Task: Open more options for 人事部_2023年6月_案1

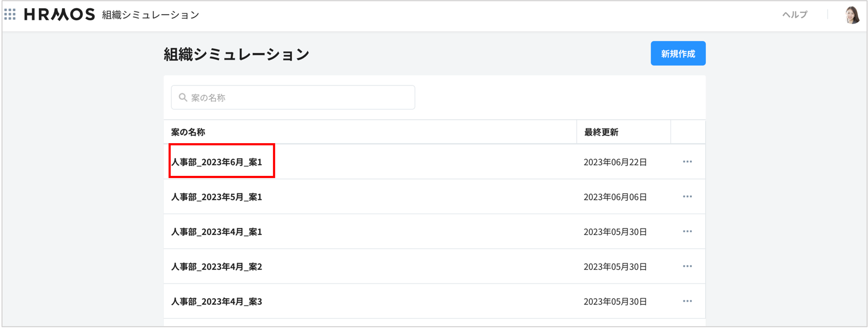Action: point(687,162)
